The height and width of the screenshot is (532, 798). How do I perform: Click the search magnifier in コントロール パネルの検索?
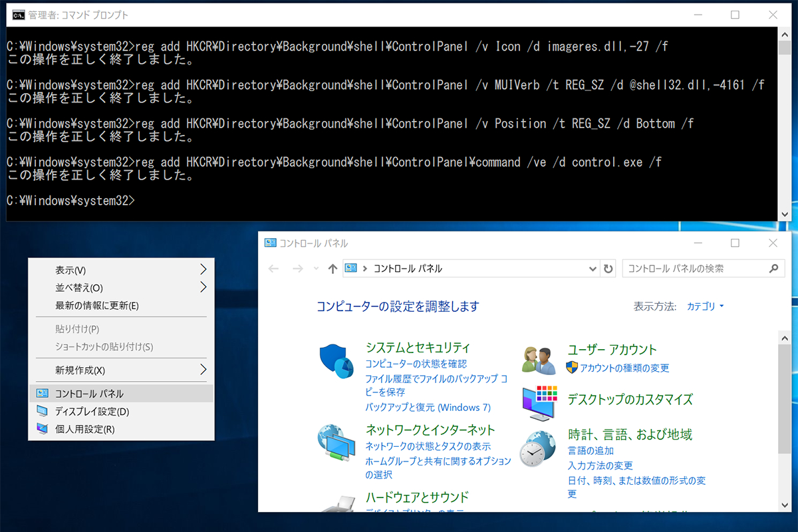[773, 269]
